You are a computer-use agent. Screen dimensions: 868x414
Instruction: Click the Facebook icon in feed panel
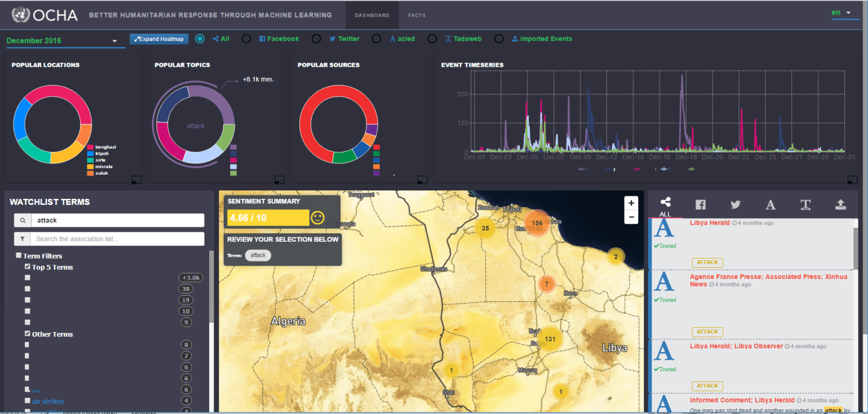click(700, 205)
